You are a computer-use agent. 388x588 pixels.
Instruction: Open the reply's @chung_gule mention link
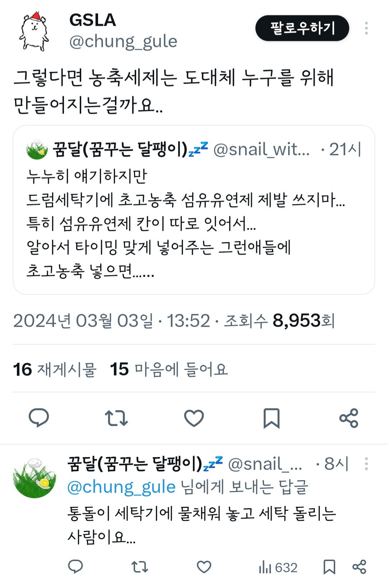click(121, 487)
